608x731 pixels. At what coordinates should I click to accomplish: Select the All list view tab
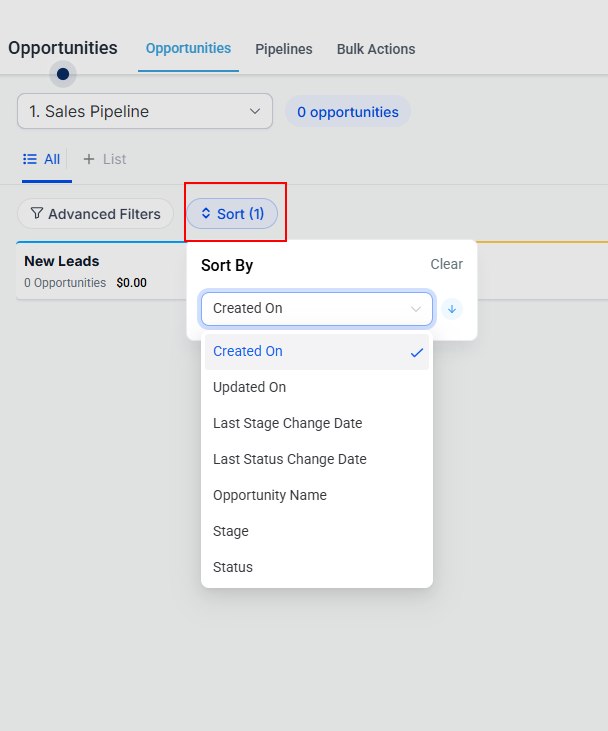pos(42,159)
